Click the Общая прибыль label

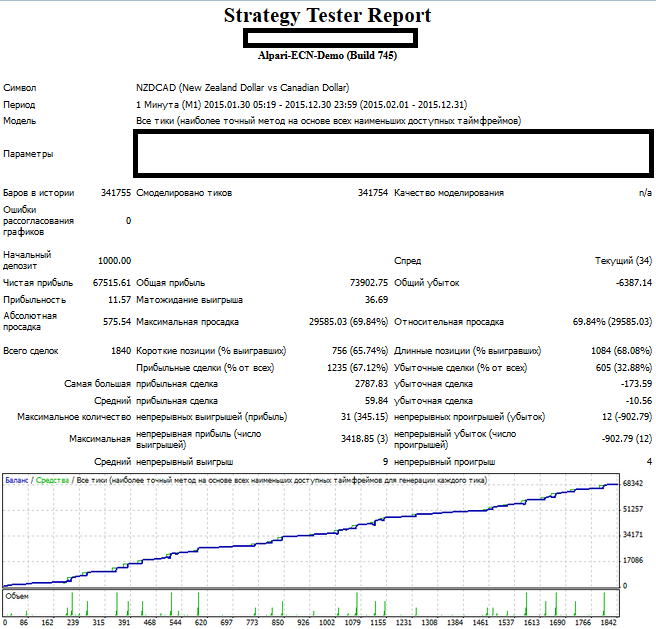point(171,283)
